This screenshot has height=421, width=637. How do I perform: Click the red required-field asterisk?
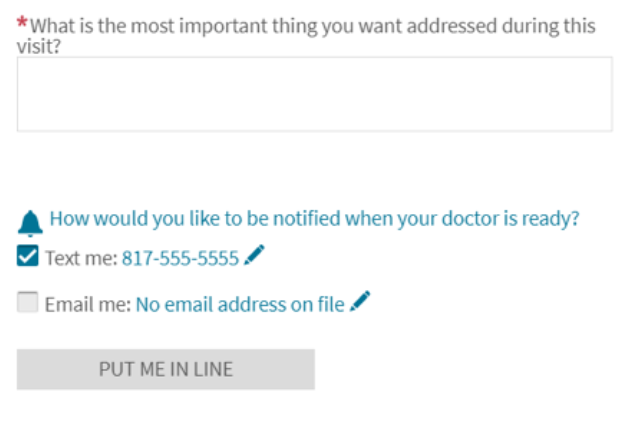(x=22, y=23)
